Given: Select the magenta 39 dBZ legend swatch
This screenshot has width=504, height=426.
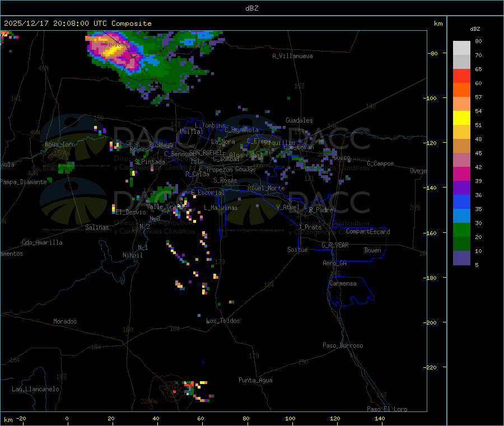Looking at the screenshot, I should [x=461, y=174].
